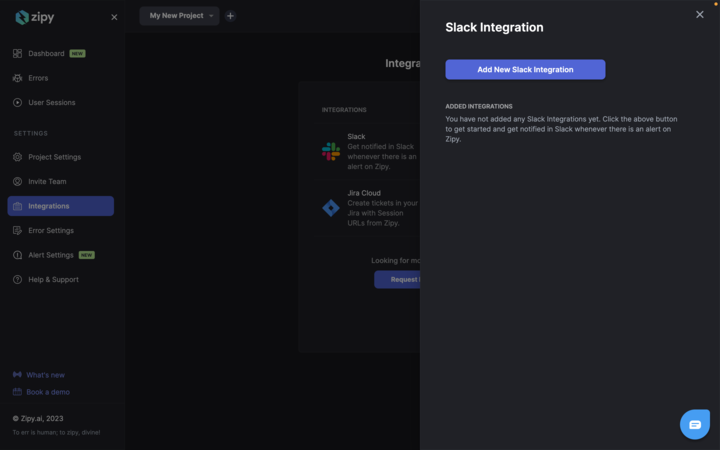This screenshot has height=450, width=720.
Task: Click the Error Settings icon
Action: 18,231
